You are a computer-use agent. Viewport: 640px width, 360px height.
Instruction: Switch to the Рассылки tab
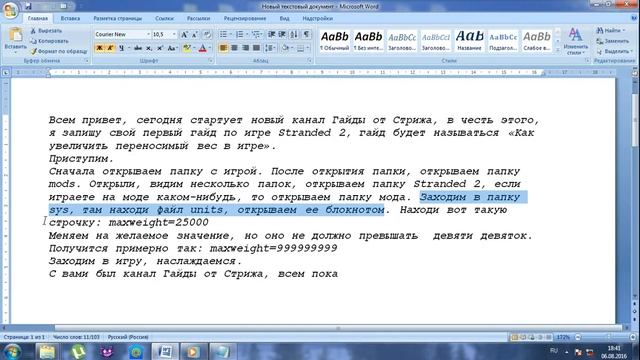click(198, 18)
